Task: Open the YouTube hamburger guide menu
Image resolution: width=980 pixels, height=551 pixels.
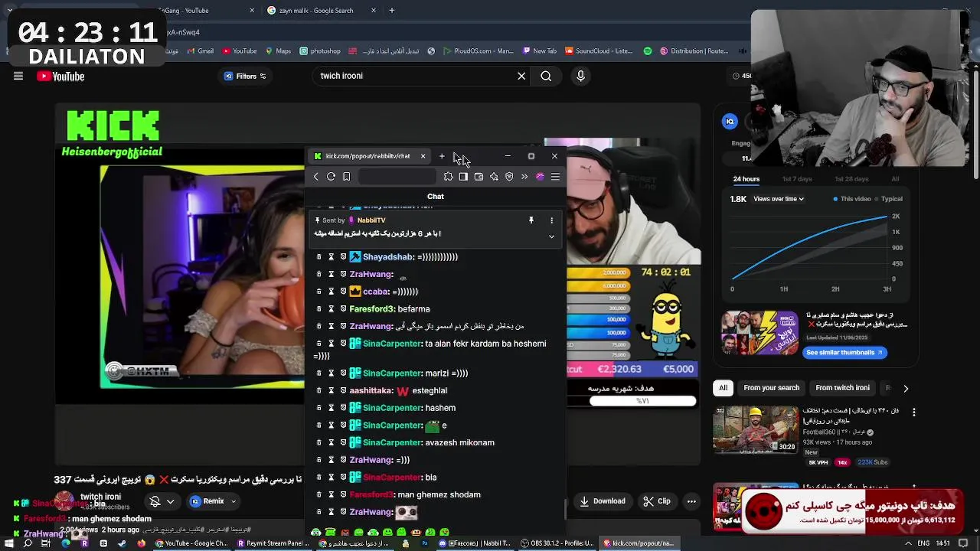Action: (x=18, y=76)
